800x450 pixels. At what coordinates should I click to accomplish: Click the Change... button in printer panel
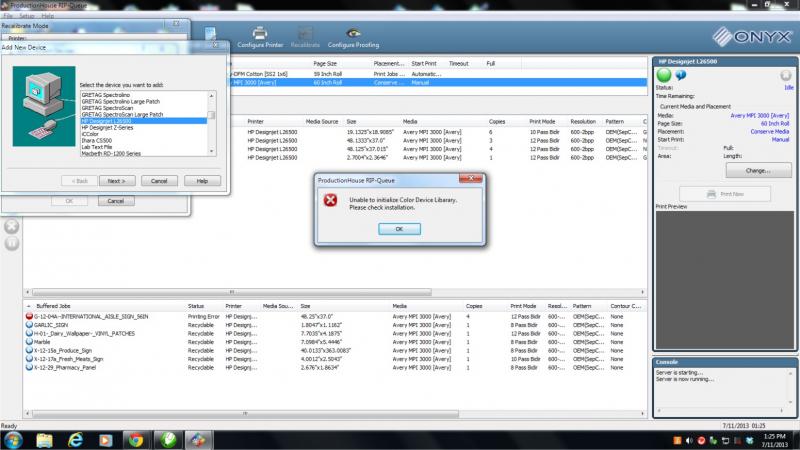tap(758, 170)
